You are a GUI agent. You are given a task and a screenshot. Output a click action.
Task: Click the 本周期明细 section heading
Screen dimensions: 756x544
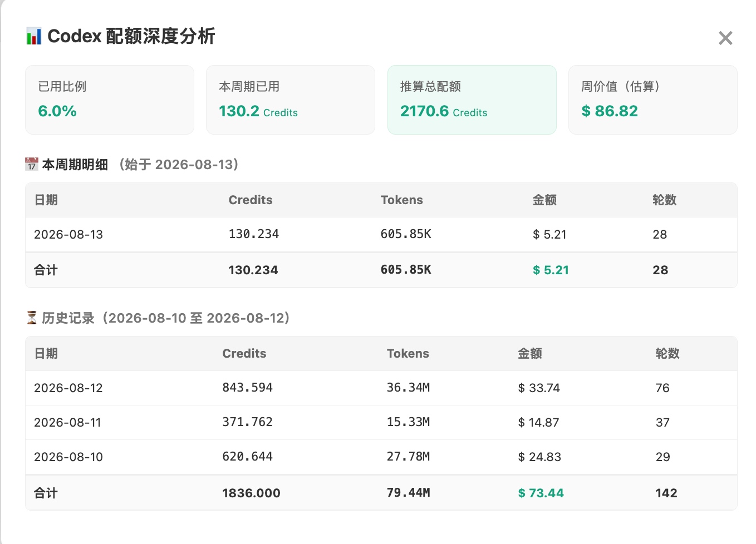click(x=75, y=165)
